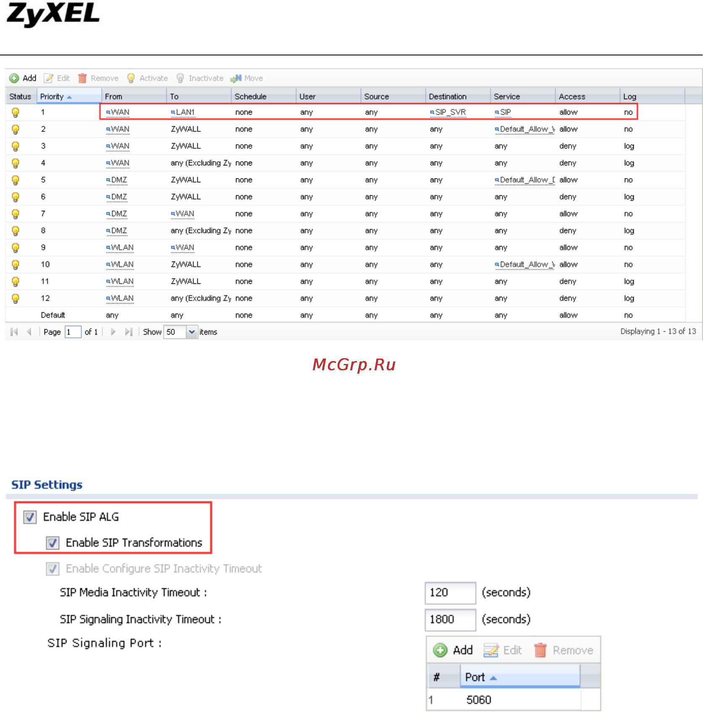
Task: Click the Status column header
Action: pos(20,97)
